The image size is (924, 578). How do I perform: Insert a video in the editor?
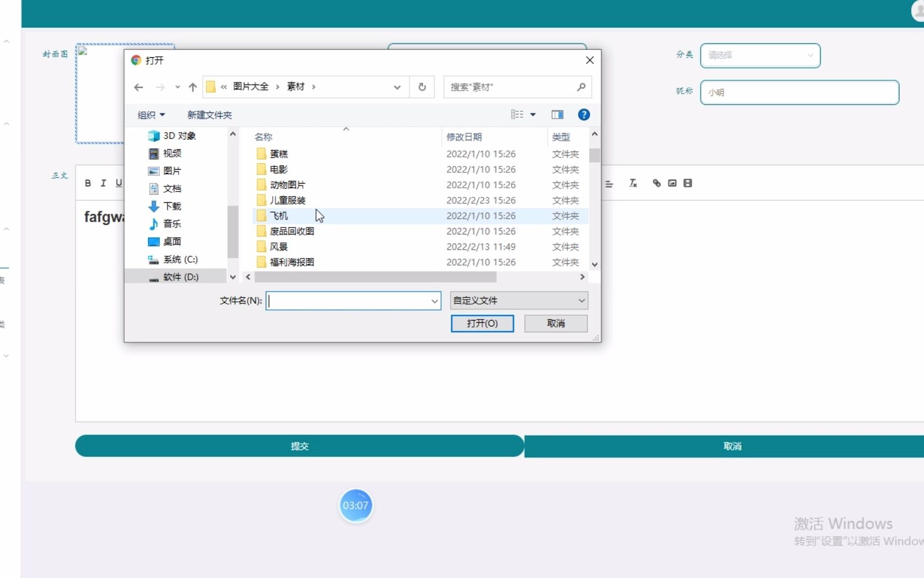(x=688, y=183)
